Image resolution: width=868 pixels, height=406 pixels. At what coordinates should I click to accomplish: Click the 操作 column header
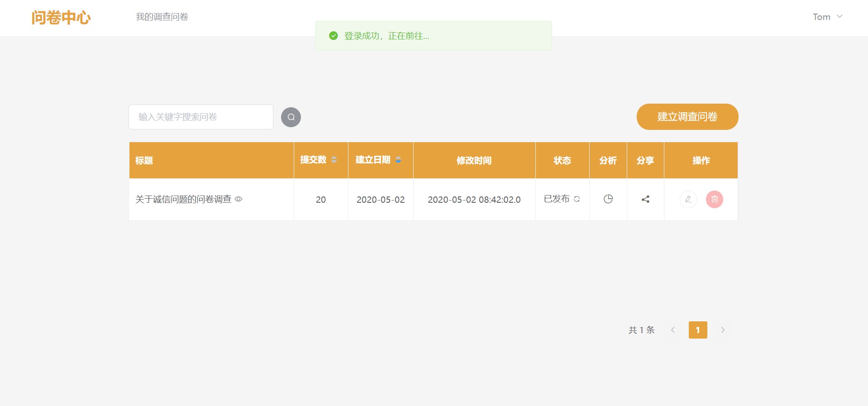pyautogui.click(x=701, y=160)
